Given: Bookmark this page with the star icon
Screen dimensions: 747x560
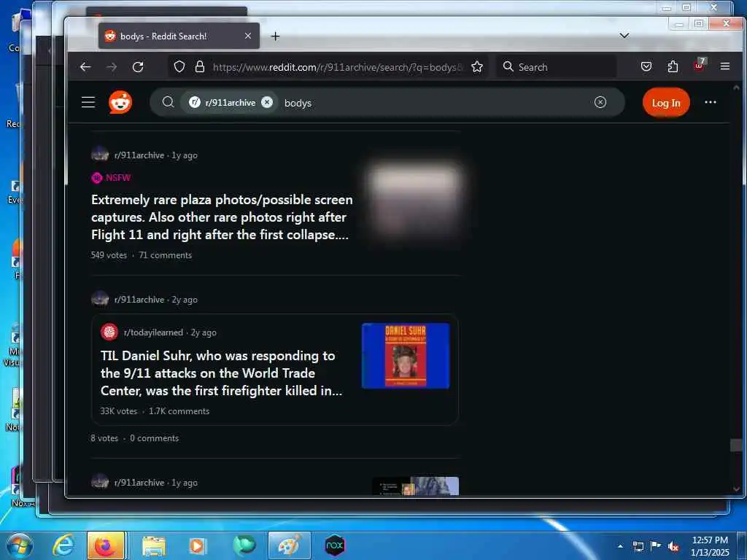Looking at the screenshot, I should point(477,66).
